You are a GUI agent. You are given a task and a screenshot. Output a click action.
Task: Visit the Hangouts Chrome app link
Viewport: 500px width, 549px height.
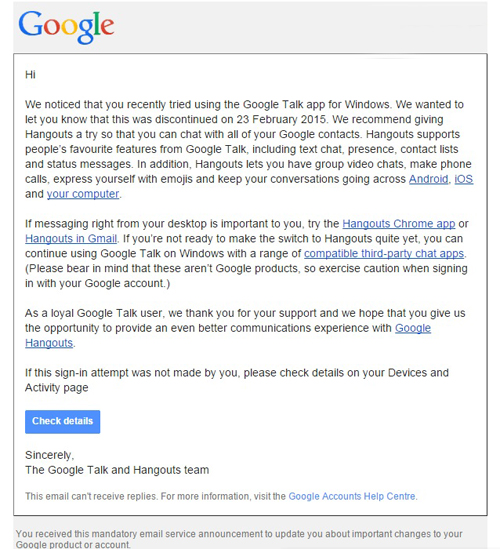[398, 224]
